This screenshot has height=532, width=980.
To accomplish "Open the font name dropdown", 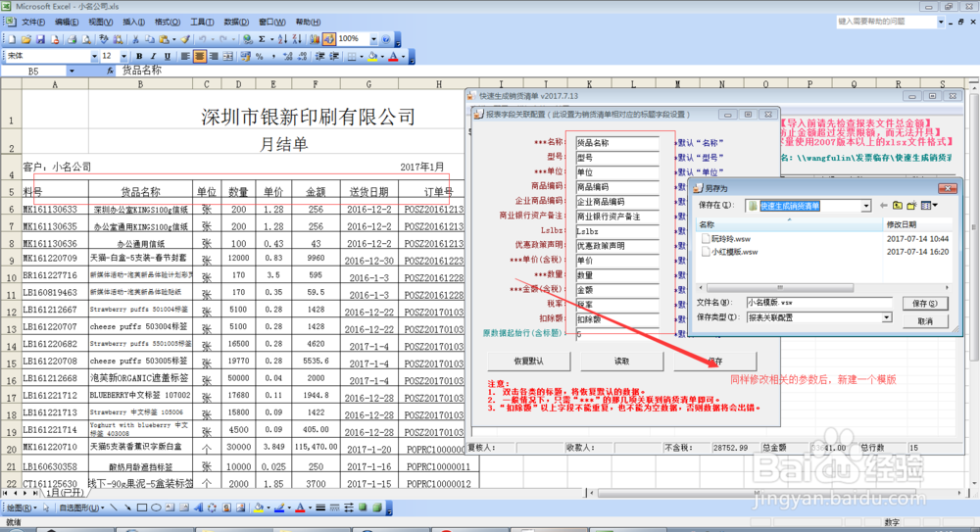I will (94, 56).
